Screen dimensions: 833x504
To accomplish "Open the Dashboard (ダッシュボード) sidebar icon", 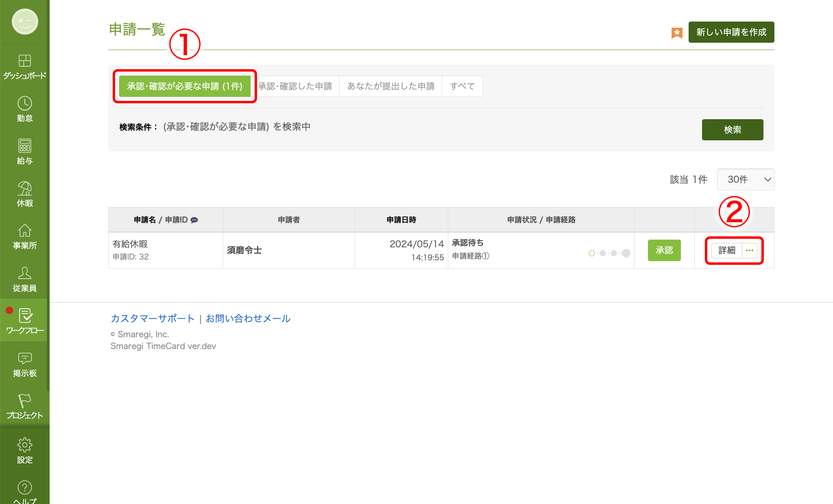I will click(x=25, y=61).
